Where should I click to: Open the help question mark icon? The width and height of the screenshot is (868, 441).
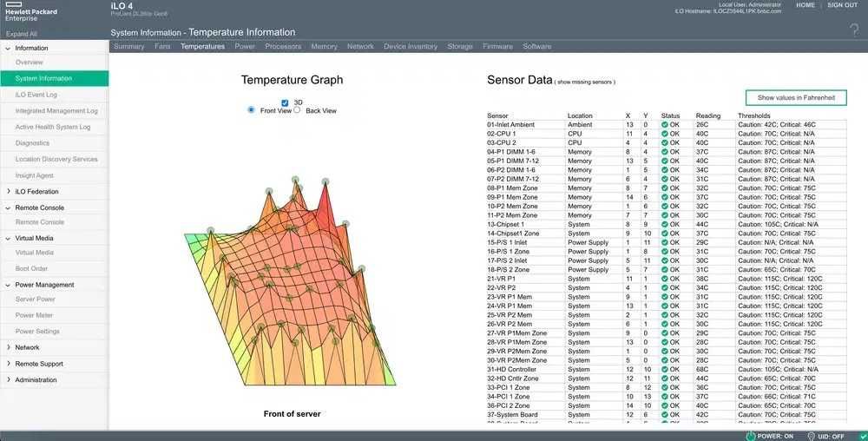[855, 30]
